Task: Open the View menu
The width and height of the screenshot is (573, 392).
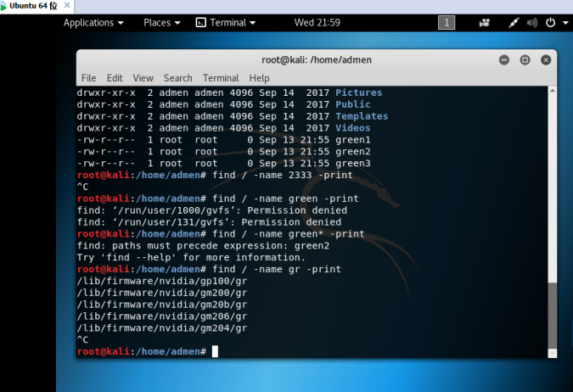Action: (143, 78)
